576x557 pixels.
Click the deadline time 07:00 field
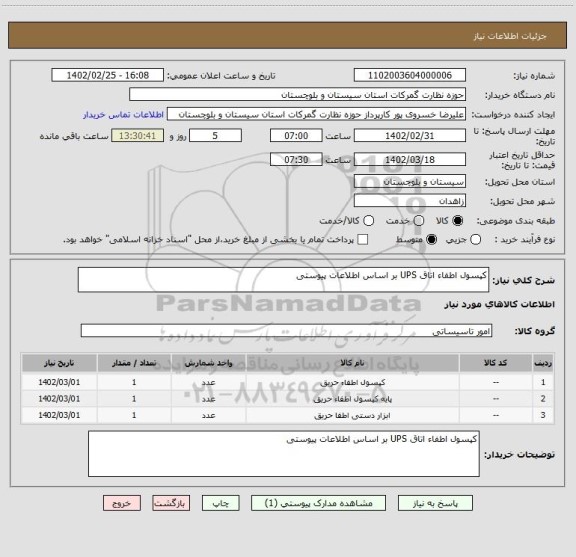[296, 136]
